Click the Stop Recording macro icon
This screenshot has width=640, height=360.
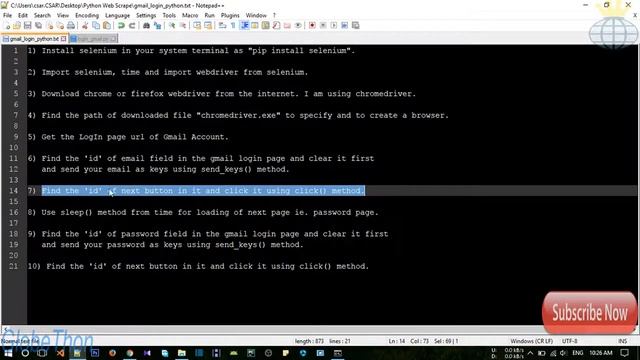pos(323,25)
